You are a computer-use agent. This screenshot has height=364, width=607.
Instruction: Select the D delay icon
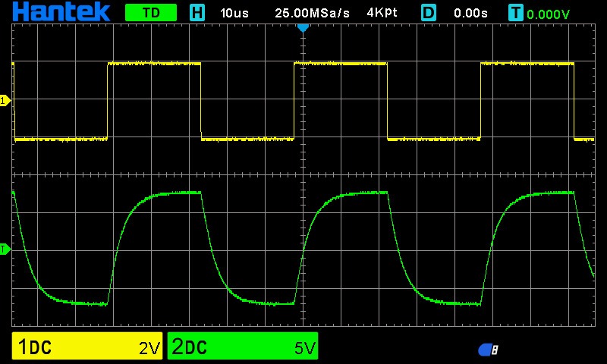point(429,13)
